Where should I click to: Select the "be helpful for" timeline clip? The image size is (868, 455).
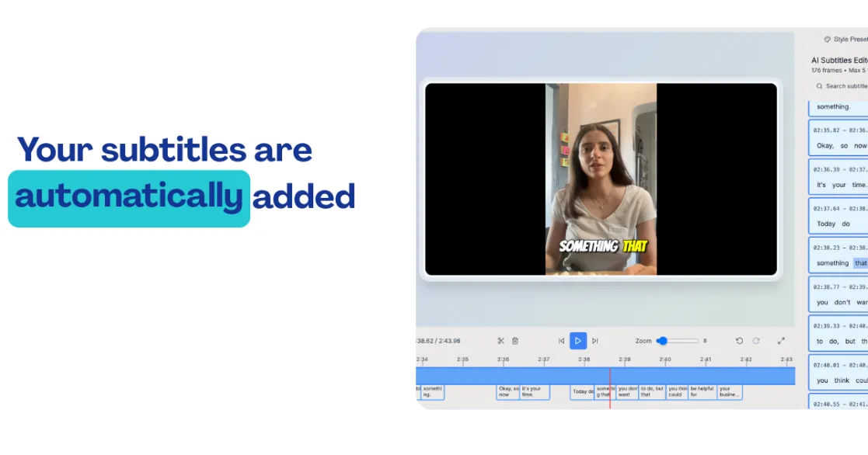[x=702, y=392]
